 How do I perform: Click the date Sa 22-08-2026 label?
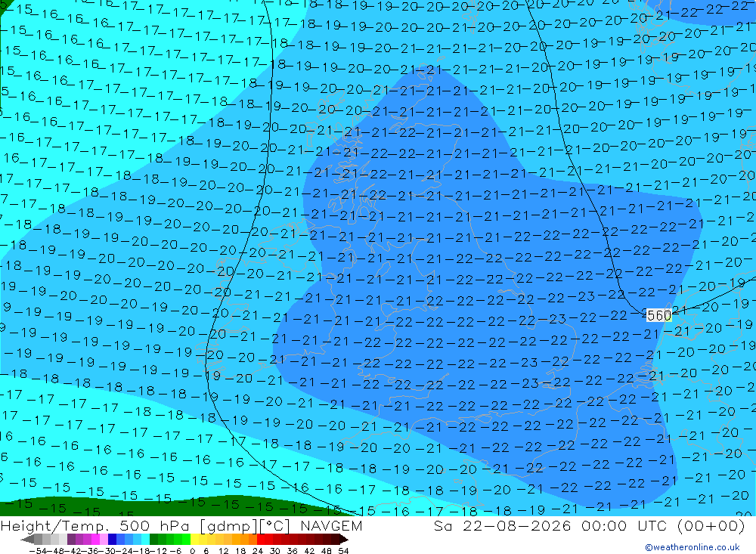(x=502, y=525)
